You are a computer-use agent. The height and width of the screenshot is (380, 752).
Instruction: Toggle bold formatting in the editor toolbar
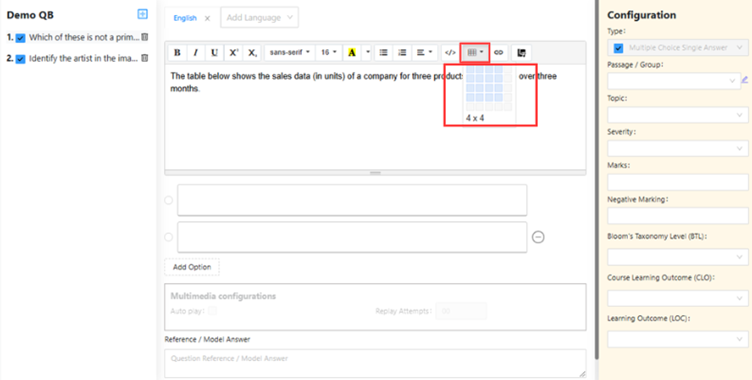[177, 53]
